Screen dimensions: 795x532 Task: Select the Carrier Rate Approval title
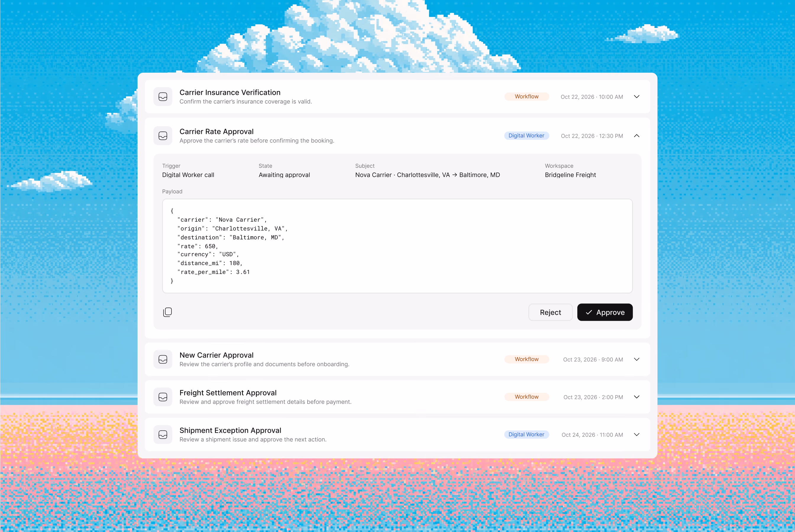216,132
